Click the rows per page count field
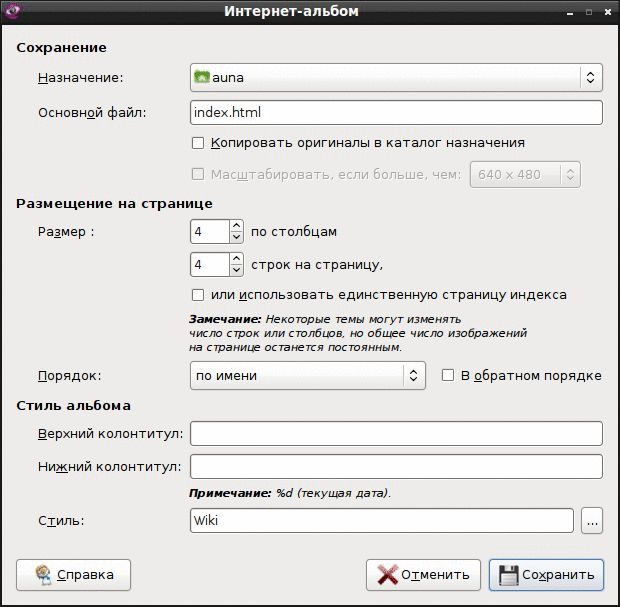Image resolution: width=620 pixels, height=607 pixels. tap(210, 264)
